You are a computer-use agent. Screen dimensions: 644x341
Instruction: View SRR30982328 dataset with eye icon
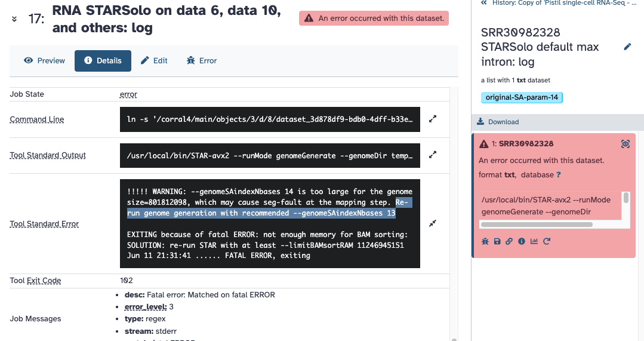(x=625, y=144)
